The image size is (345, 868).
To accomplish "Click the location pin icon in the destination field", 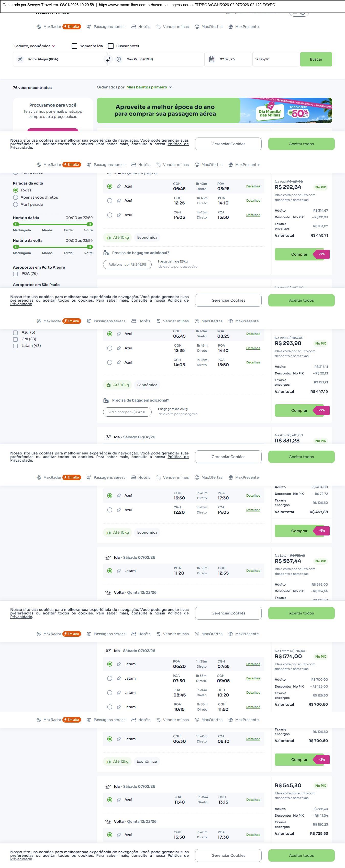I will click(x=119, y=59).
